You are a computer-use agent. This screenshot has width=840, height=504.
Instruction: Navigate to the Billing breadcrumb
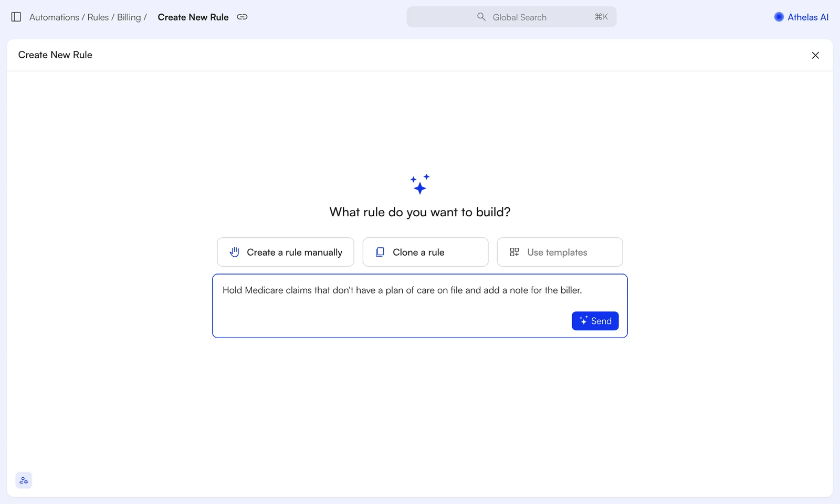tap(129, 17)
